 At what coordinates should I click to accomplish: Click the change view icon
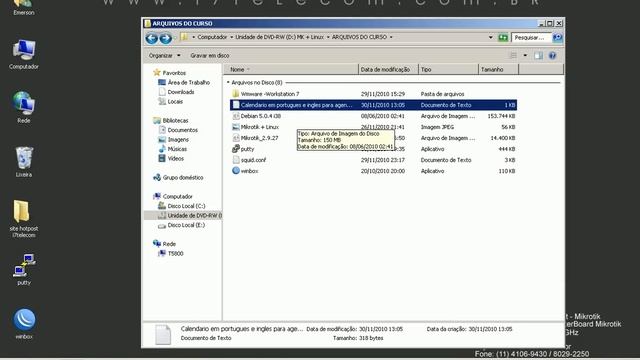point(513,56)
